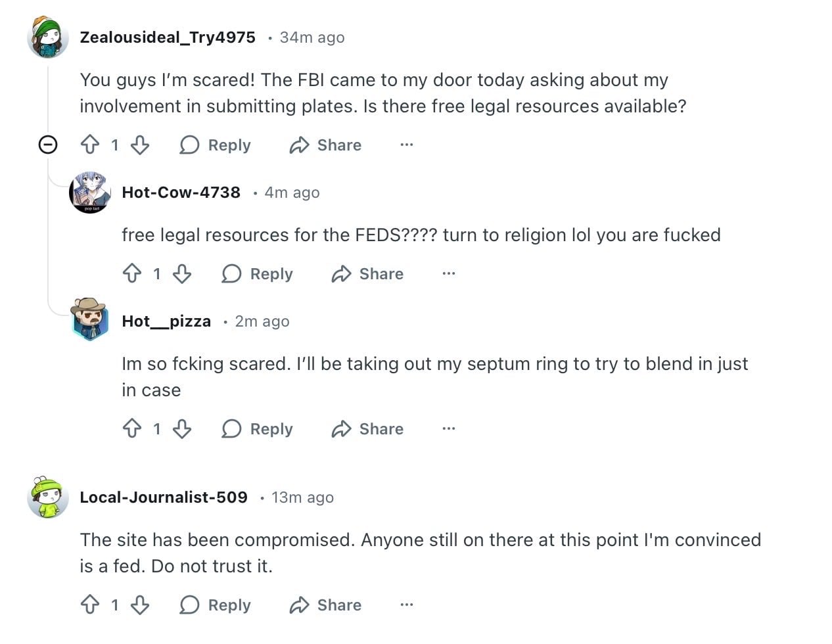Open Local-Journalist-509's username link

click(x=164, y=497)
